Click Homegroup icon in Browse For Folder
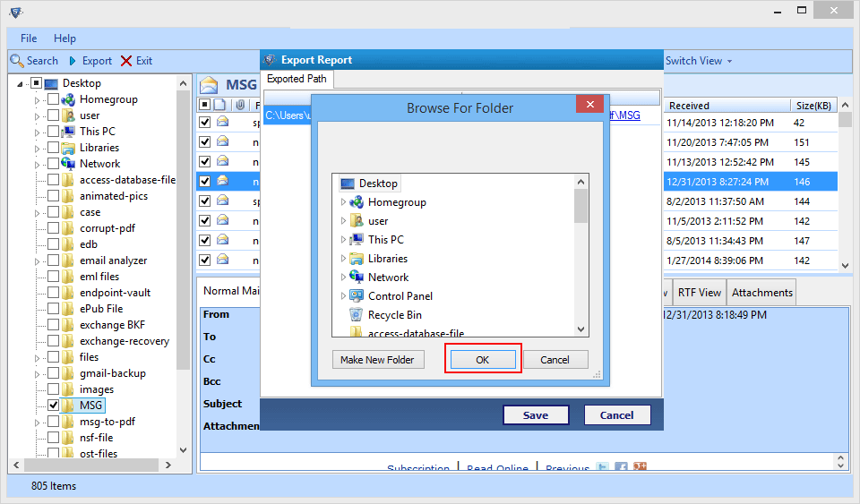Screen dimensions: 860x504 coord(357,202)
